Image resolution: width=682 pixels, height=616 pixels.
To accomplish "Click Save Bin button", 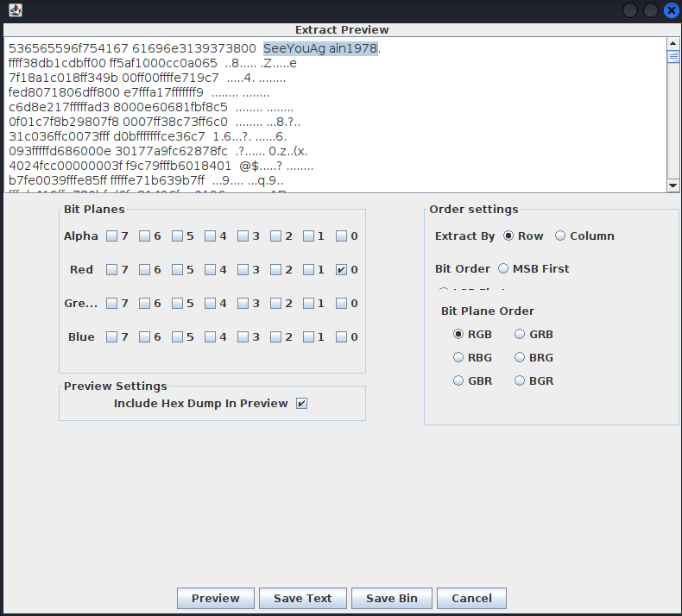I will [391, 598].
